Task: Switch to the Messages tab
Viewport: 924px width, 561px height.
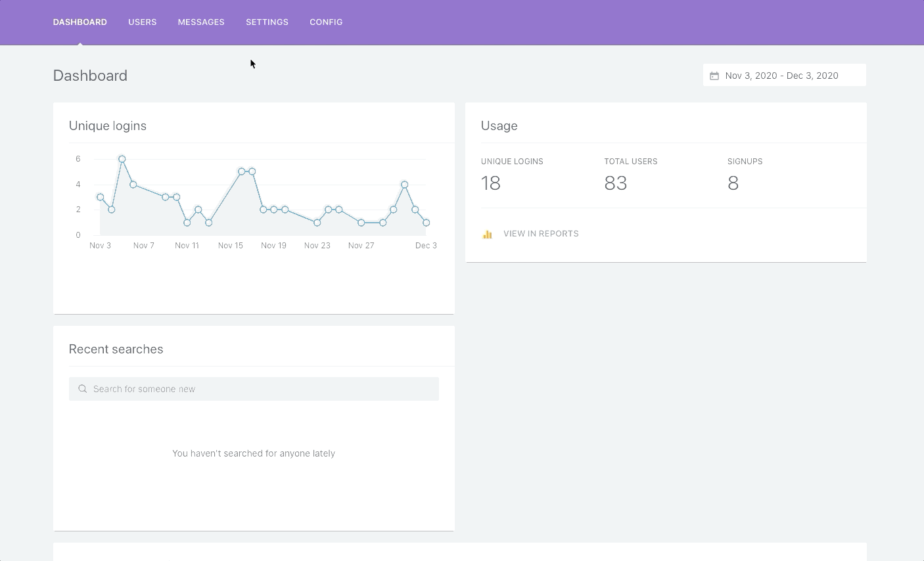Action: click(x=201, y=22)
